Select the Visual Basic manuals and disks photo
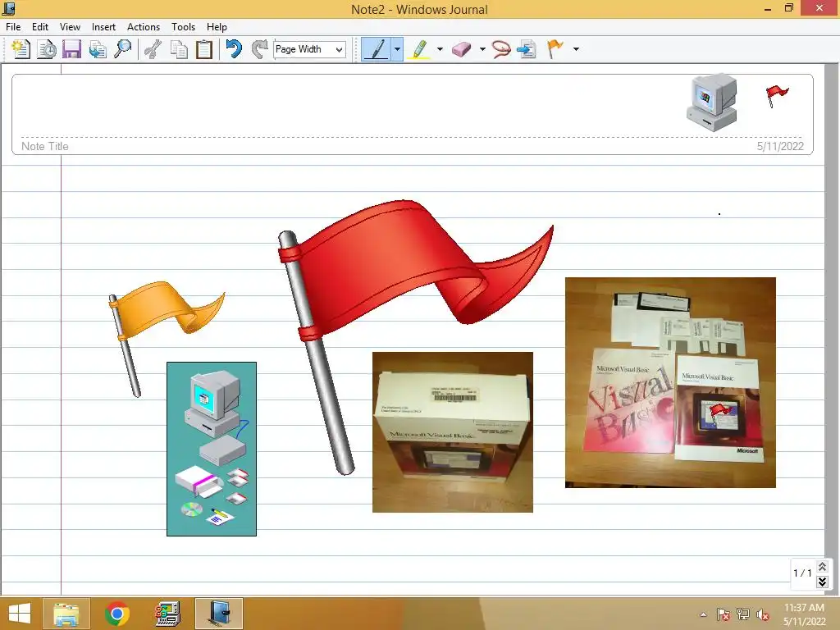840x630 pixels. pyautogui.click(x=670, y=382)
